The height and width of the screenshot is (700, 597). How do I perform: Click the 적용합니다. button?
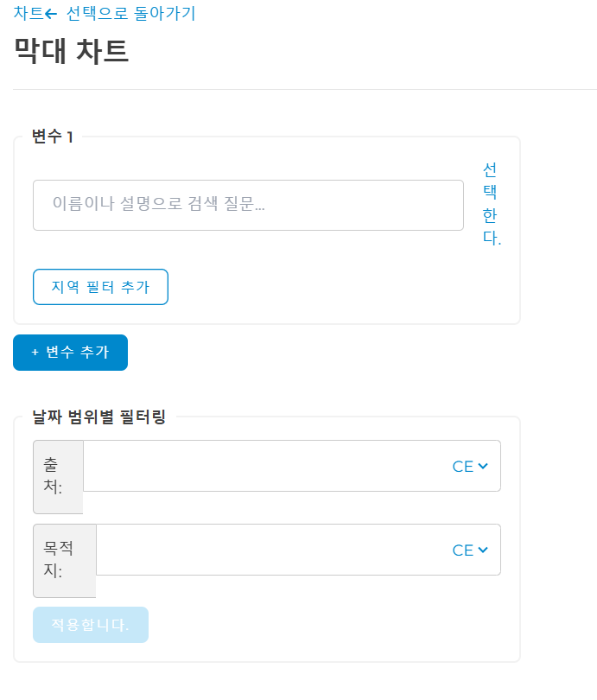(91, 625)
